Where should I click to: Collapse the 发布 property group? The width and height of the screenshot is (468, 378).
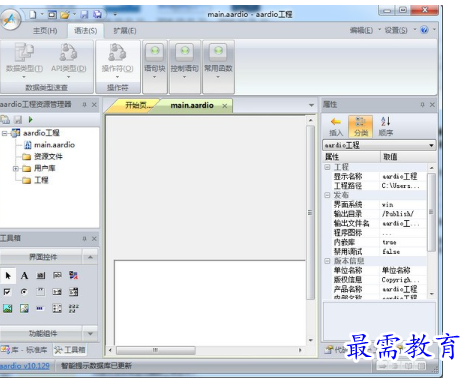click(x=327, y=195)
